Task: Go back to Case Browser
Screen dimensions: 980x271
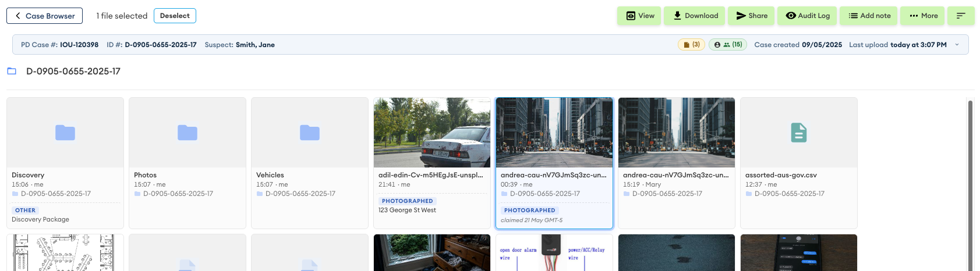Action: click(44, 16)
